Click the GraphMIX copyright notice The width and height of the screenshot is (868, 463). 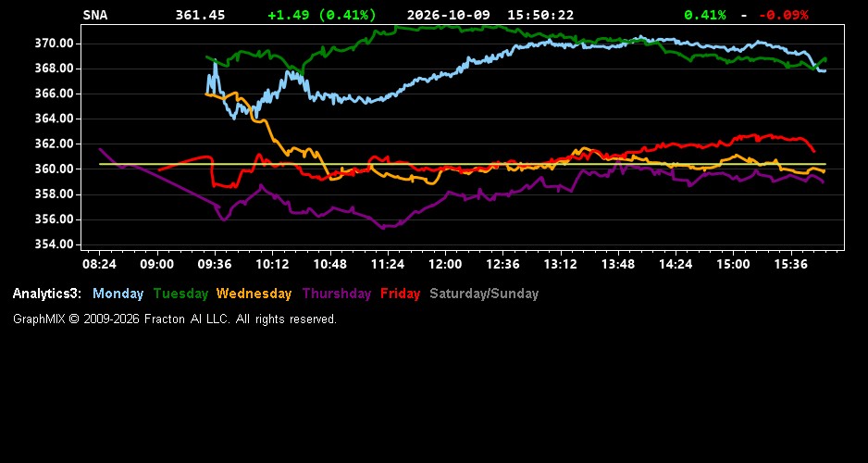point(175,319)
